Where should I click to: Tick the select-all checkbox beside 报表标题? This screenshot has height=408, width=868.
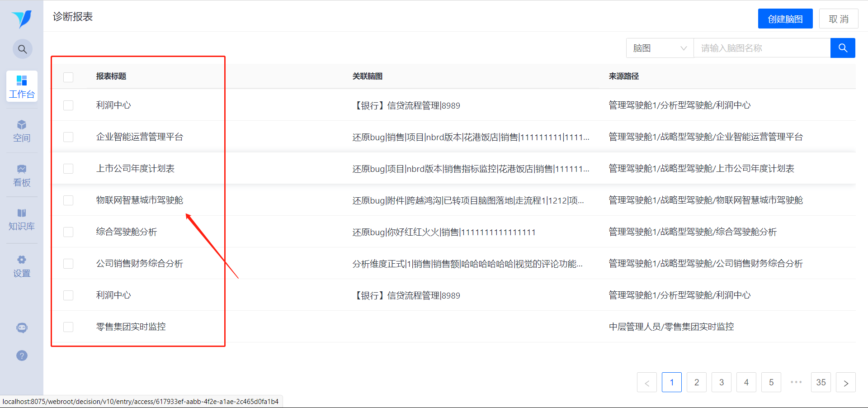tap(68, 77)
